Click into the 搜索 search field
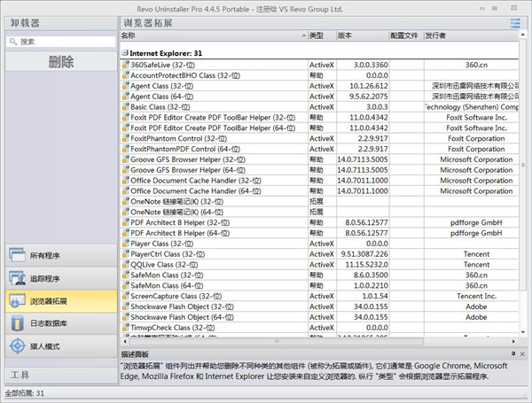Screen dimensions: 532x403 tap(62, 42)
